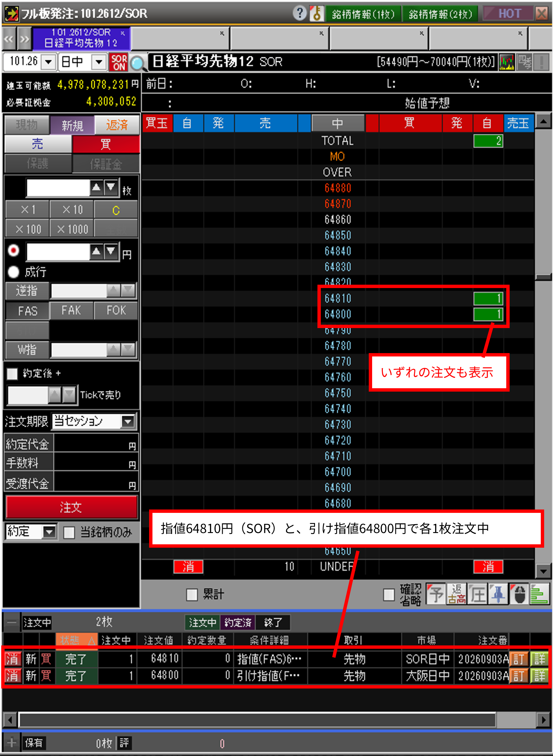Screen dimensions: 553x756
Task: Click the help question mark icon
Action: (x=300, y=13)
